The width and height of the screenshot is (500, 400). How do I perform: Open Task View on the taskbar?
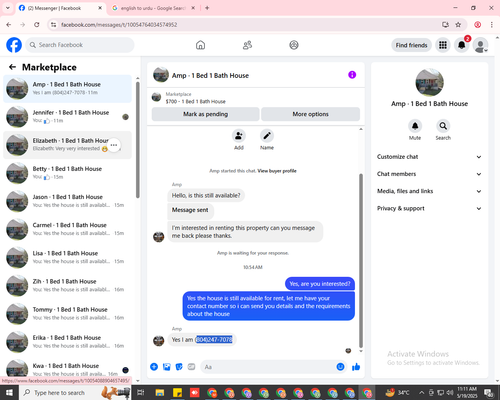141,393
